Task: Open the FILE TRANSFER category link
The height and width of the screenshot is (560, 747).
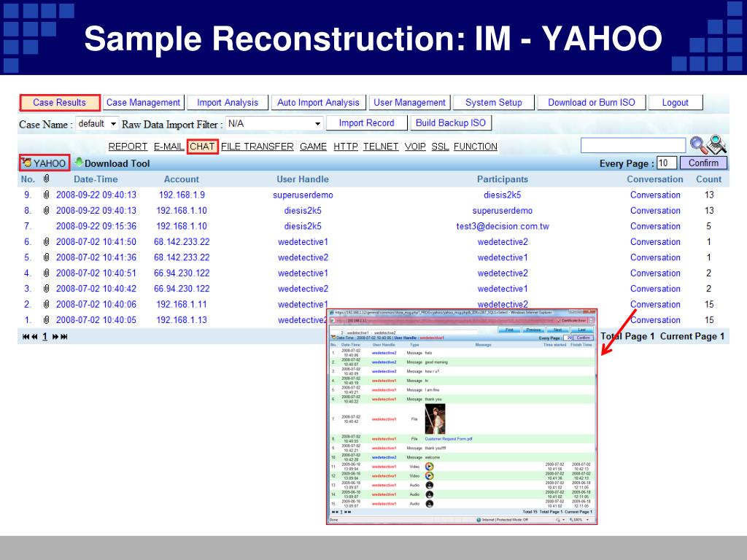Action: pyautogui.click(x=258, y=147)
